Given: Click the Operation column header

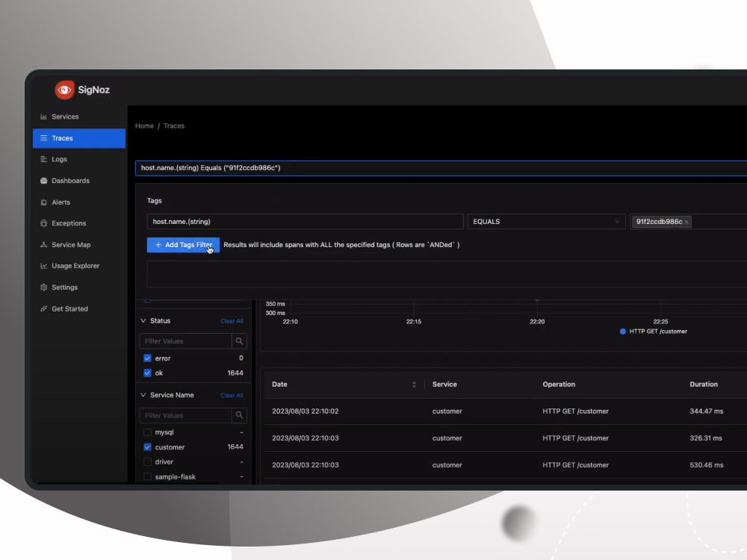Looking at the screenshot, I should pyautogui.click(x=559, y=385).
